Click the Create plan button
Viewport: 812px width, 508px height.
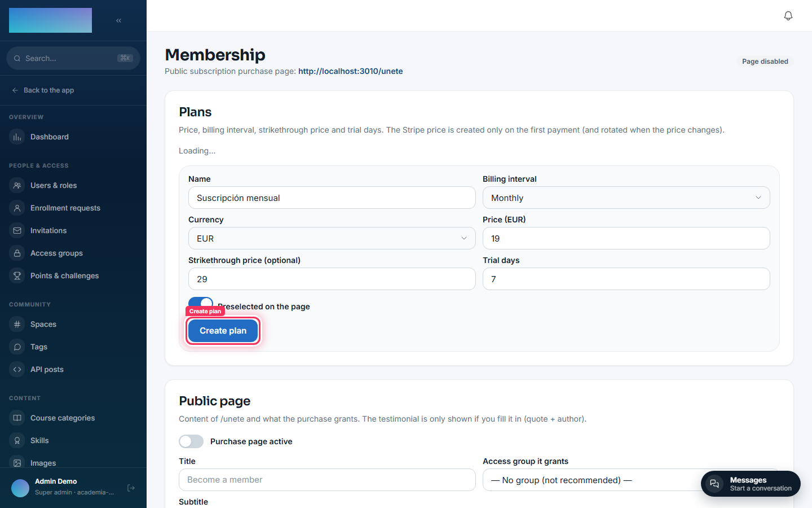(x=223, y=331)
